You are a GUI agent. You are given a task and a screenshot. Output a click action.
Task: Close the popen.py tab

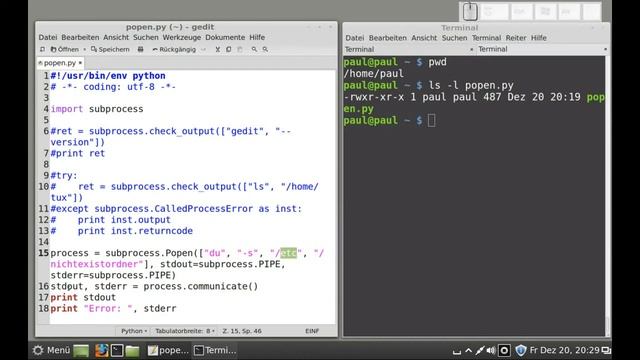[x=80, y=63]
